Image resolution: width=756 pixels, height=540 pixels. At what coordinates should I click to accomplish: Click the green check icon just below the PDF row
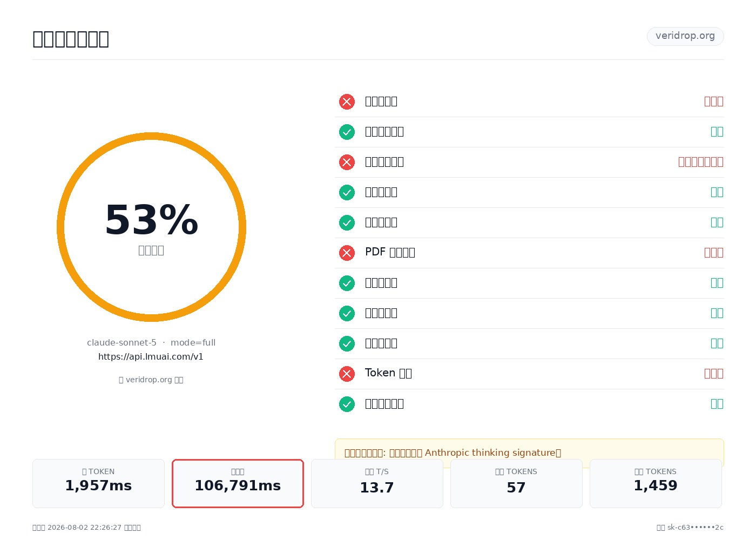[x=347, y=283]
